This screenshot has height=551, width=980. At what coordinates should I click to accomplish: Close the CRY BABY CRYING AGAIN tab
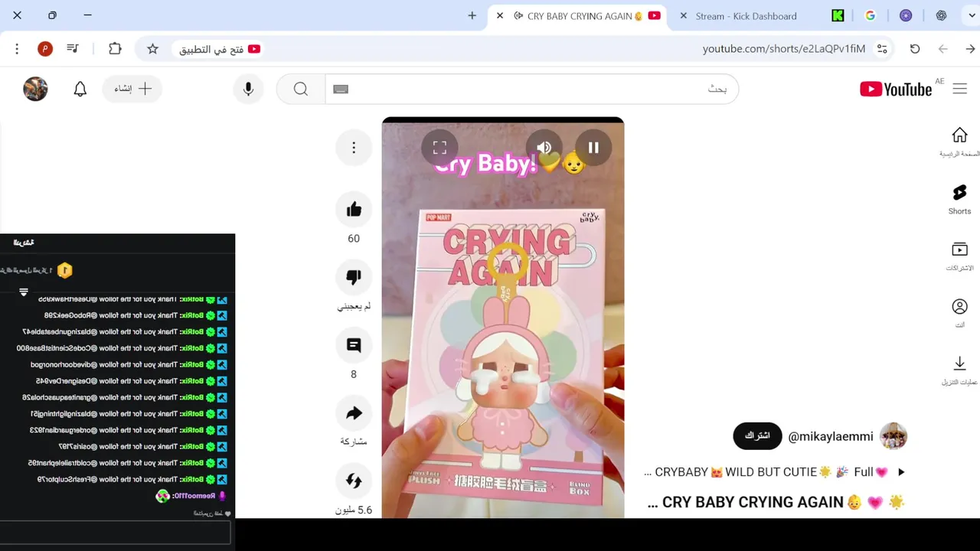click(x=500, y=15)
